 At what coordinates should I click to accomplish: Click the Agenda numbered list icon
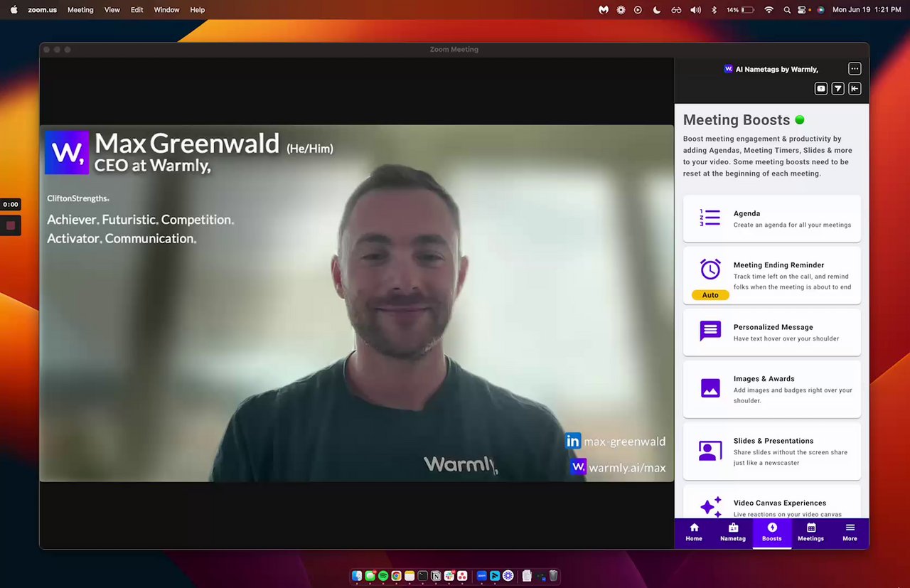[710, 218]
